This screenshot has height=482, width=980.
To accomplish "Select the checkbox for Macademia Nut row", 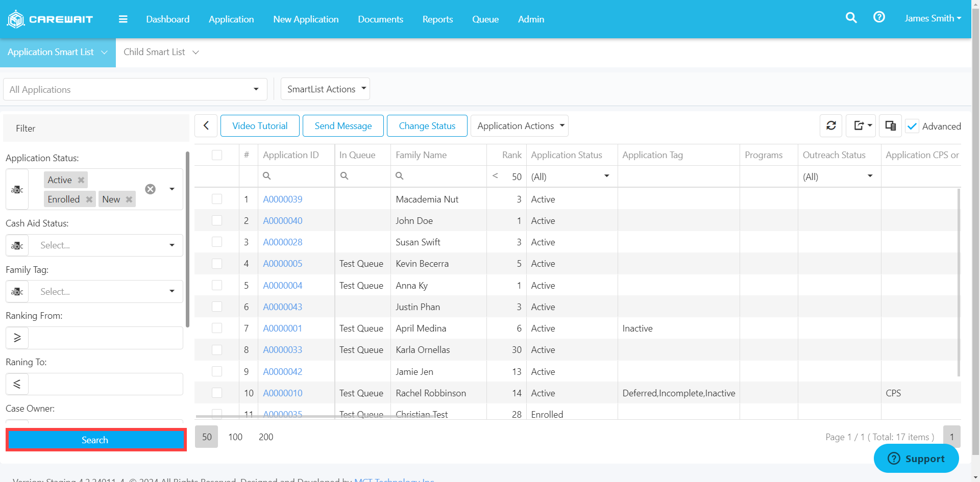I will [x=217, y=199].
